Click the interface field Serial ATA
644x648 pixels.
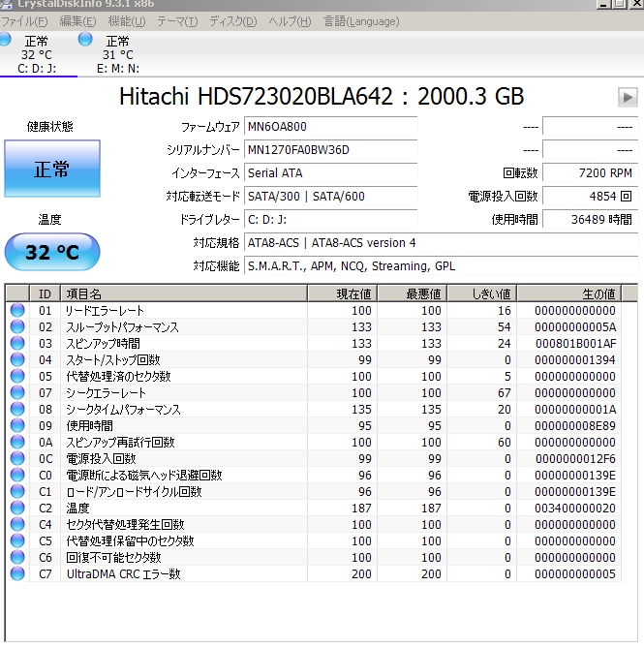331,172
